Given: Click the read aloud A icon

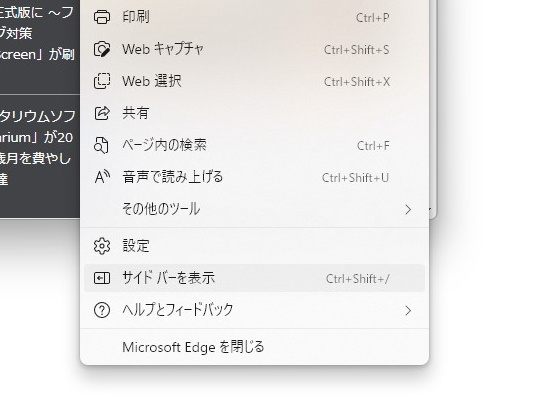Looking at the screenshot, I should pos(102,177).
